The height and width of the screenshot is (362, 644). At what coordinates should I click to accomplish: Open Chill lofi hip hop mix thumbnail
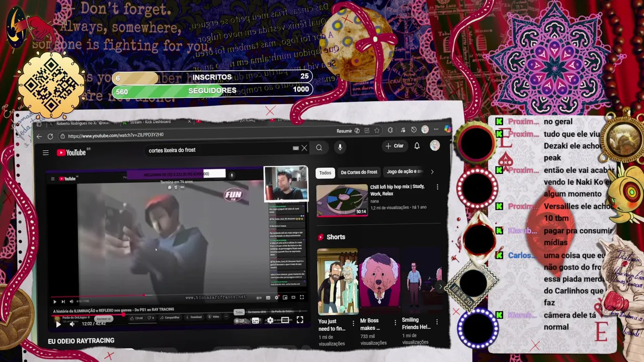342,201
